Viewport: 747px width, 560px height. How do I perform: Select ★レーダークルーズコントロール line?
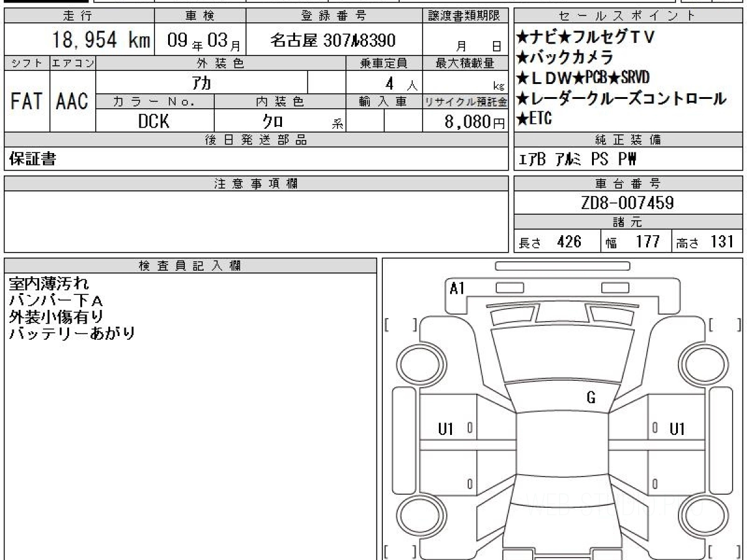(x=621, y=98)
